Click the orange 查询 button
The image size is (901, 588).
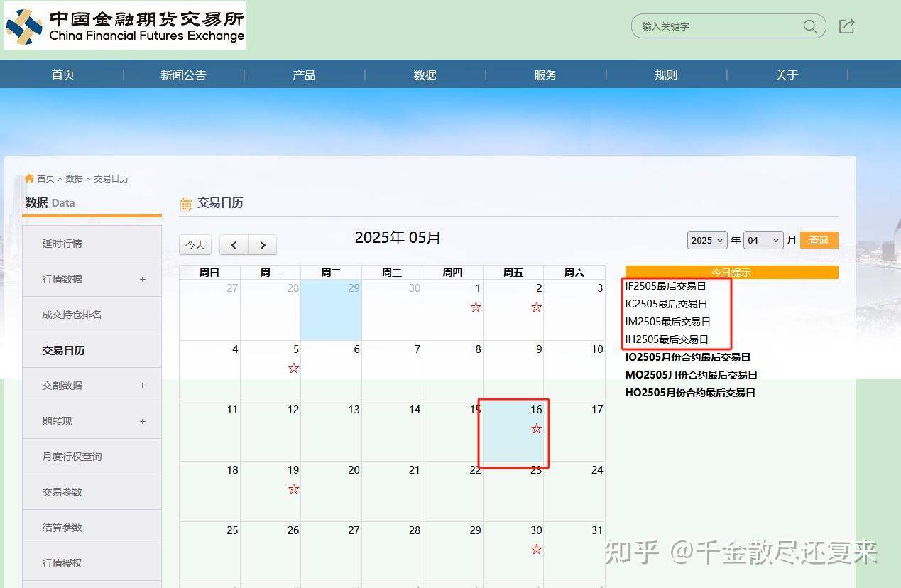pos(819,240)
